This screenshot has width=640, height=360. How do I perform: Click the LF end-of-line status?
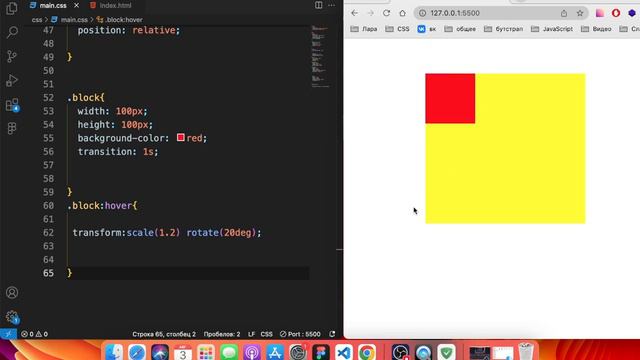[251, 334]
